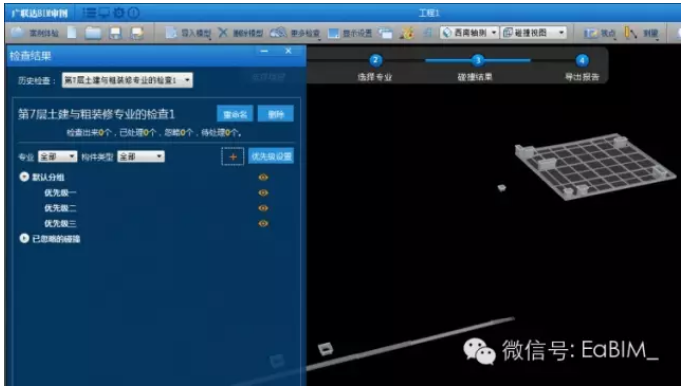Click the 第7层土建与粗装修专业的检查1 title text

pos(96,115)
